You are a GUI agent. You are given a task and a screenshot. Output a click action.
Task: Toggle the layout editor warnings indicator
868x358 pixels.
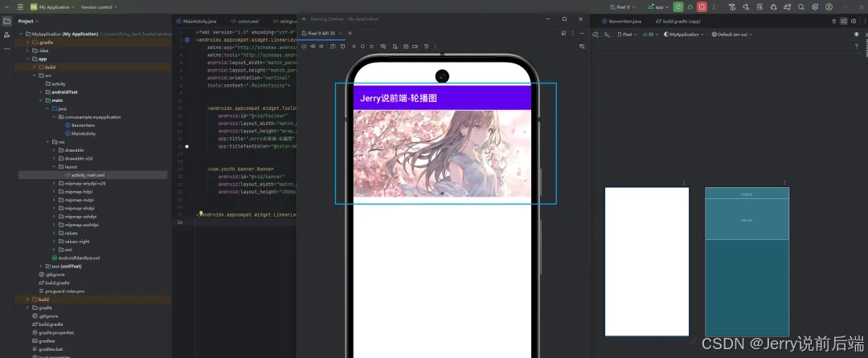click(857, 35)
